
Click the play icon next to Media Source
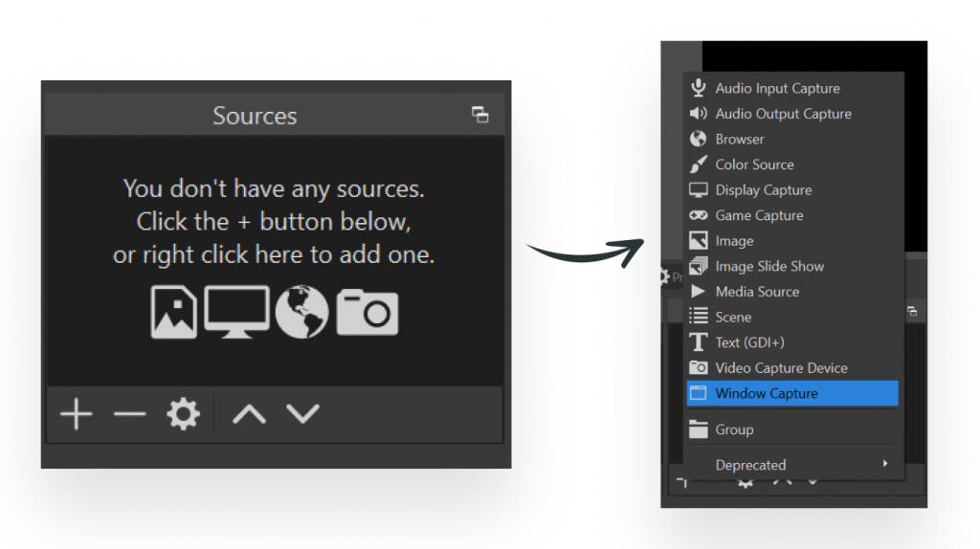point(698,291)
